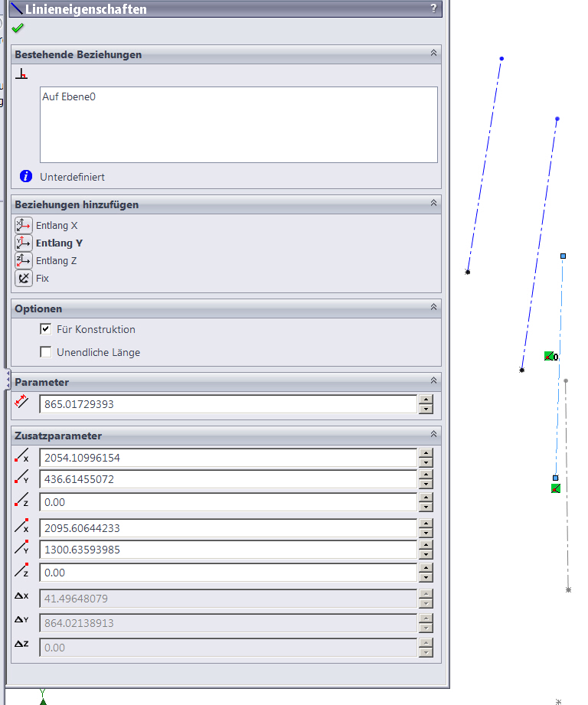The width and height of the screenshot is (588, 705).
Task: Click start Y field 436.61455072
Action: [228, 479]
